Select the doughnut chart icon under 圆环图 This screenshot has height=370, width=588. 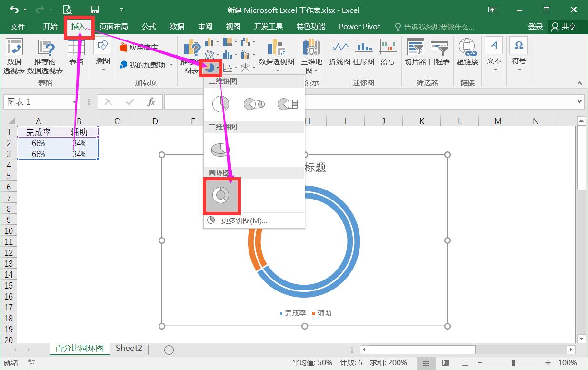pos(221,195)
